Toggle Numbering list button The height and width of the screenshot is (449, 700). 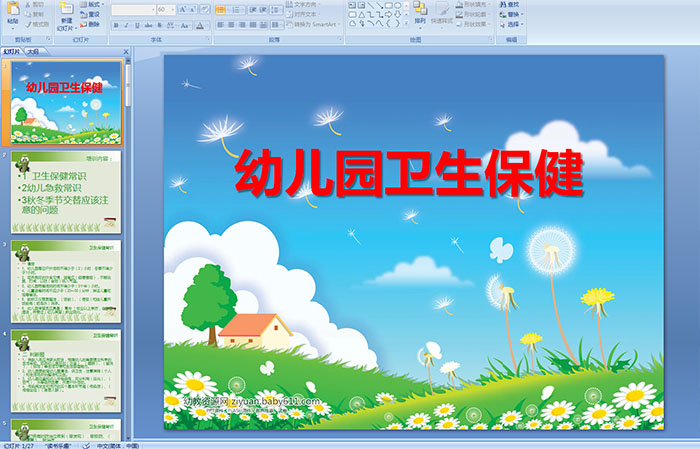pos(236,10)
